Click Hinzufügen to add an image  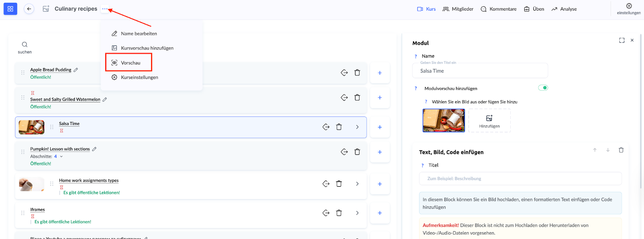(489, 121)
